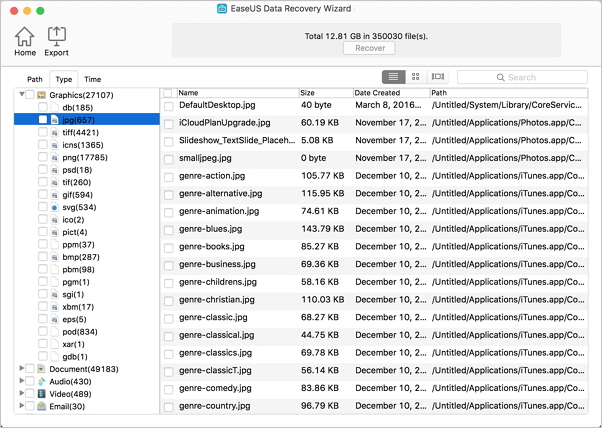Click the magnifier icon in search box
Viewport: 602px width, 428px height.
[x=500, y=77]
